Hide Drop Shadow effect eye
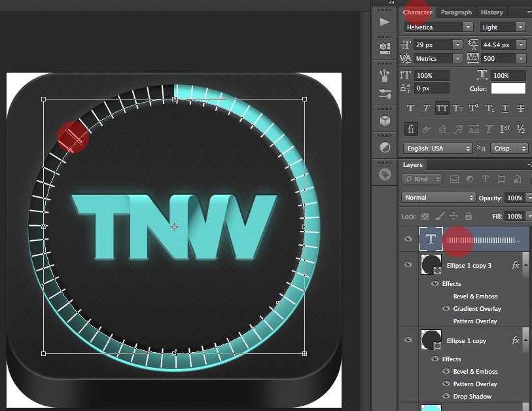This screenshot has width=532, height=411. click(446, 396)
